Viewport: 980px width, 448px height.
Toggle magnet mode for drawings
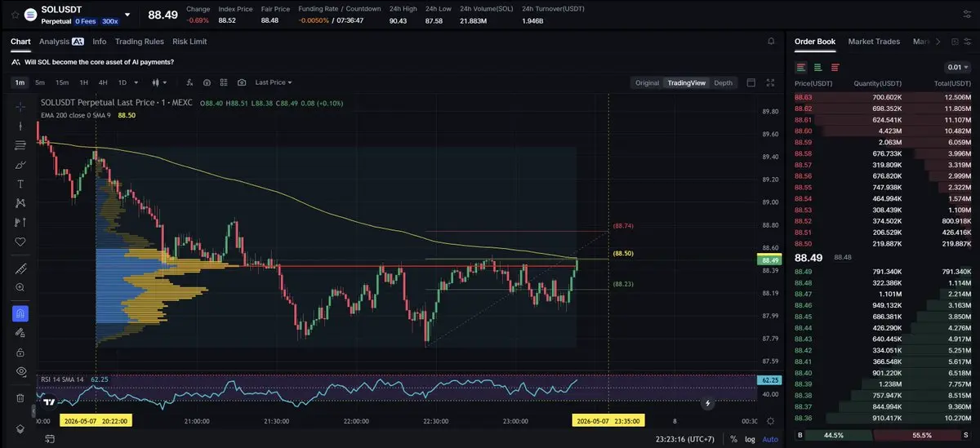[20, 313]
